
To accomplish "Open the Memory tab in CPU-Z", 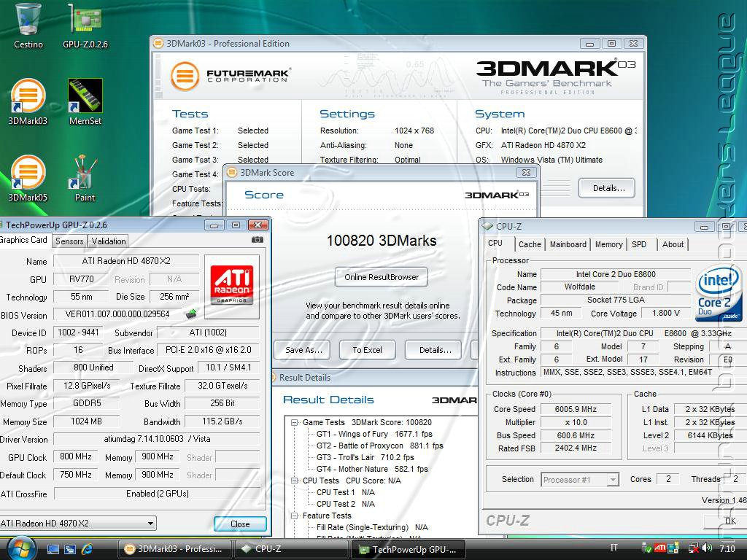I will point(608,244).
